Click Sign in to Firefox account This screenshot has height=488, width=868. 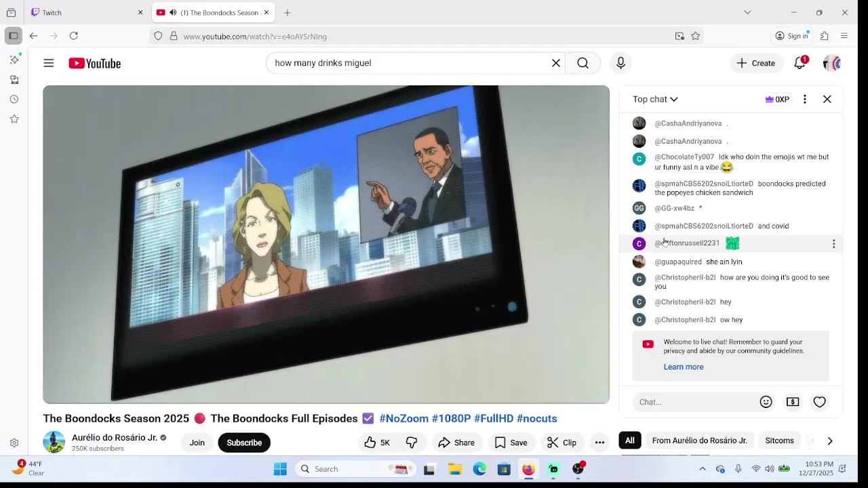point(791,36)
